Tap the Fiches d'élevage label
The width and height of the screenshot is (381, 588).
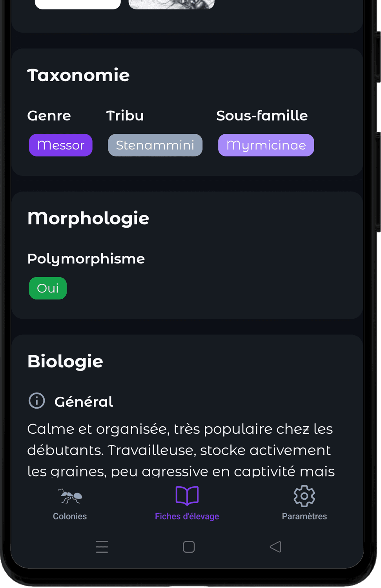[x=187, y=516]
